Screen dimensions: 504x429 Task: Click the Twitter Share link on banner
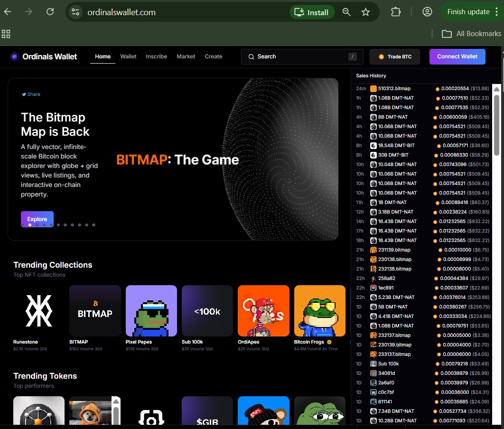click(31, 94)
